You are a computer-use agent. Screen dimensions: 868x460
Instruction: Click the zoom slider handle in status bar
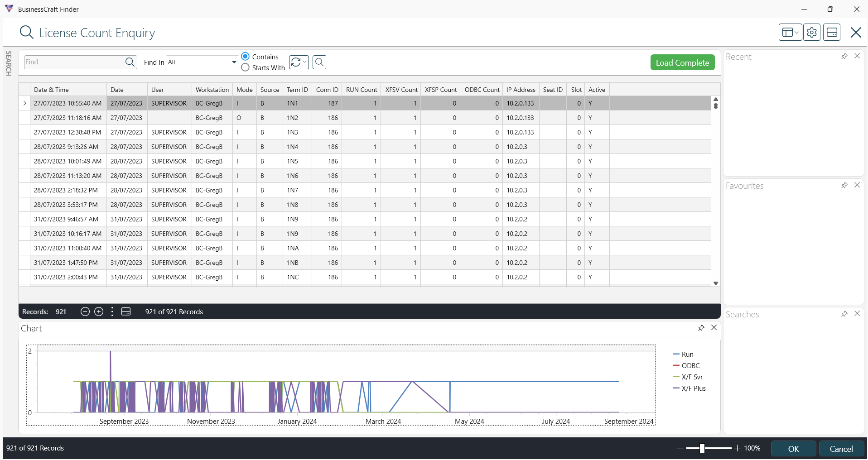(702, 448)
